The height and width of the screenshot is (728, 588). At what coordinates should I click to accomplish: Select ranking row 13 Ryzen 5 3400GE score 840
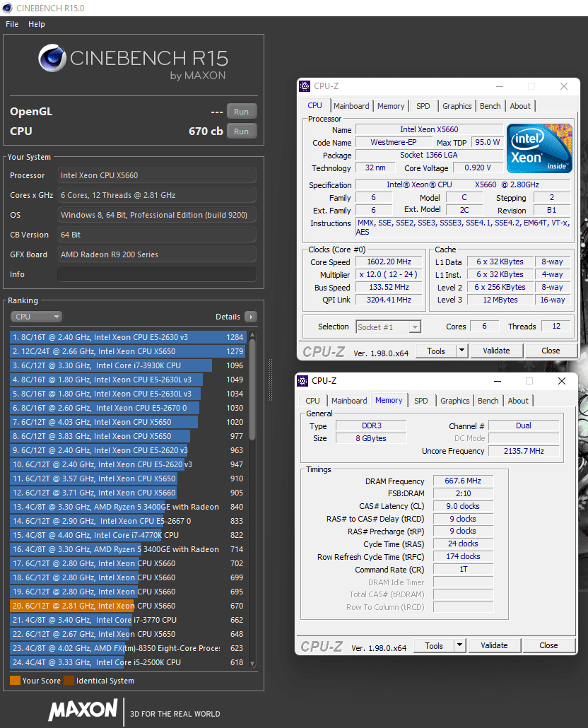(x=128, y=507)
